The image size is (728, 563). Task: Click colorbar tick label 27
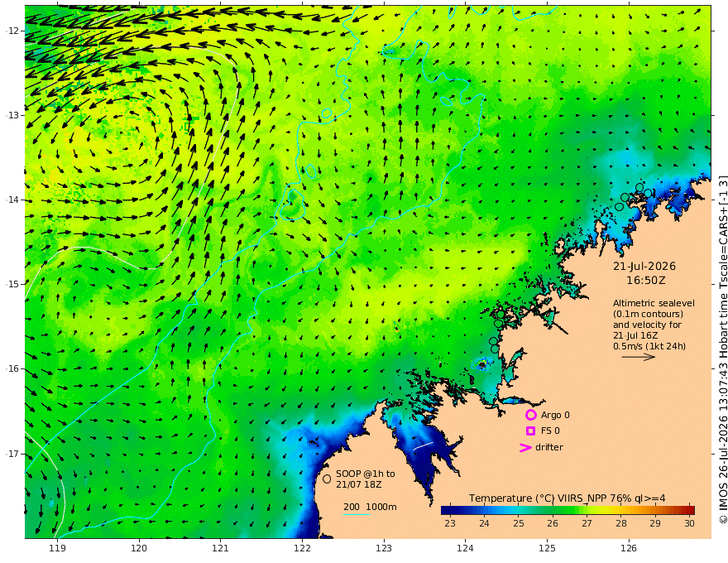[x=587, y=523]
